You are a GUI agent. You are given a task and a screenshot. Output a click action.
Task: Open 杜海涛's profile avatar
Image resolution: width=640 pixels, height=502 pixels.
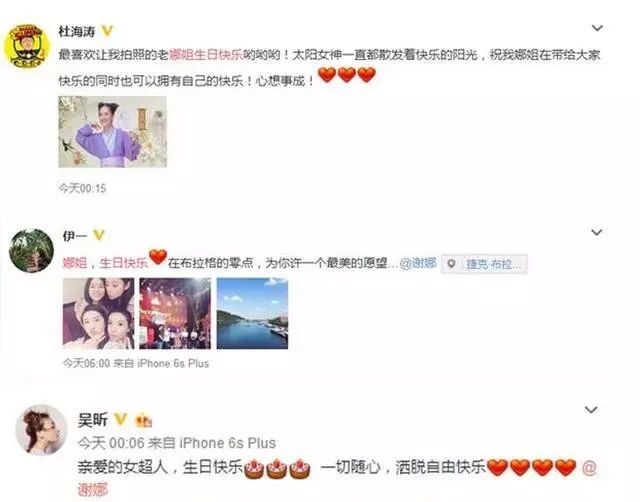[27, 46]
